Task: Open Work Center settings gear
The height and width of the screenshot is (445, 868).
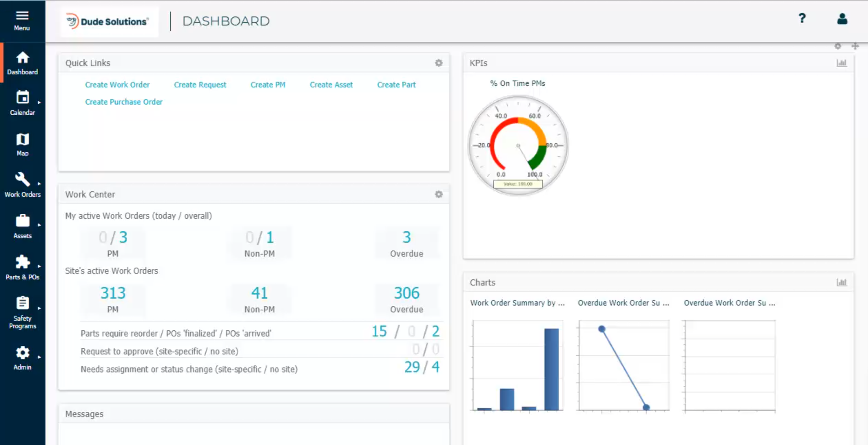Action: click(439, 195)
